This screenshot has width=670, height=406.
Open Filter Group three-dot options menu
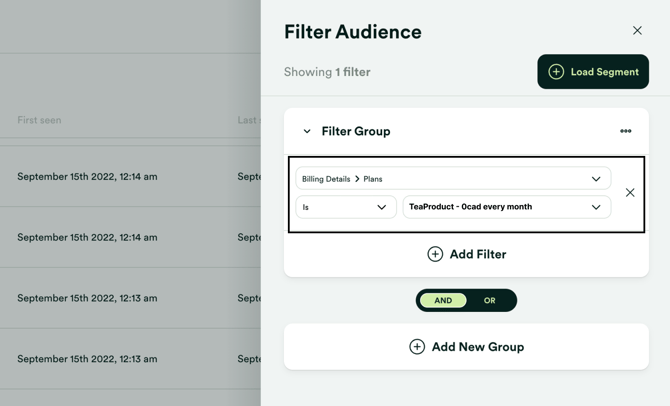pyautogui.click(x=626, y=131)
